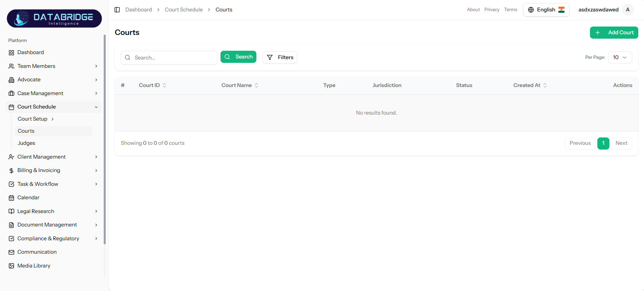644x291 pixels.
Task: Go to Dashboard breadcrumb
Action: (x=139, y=10)
